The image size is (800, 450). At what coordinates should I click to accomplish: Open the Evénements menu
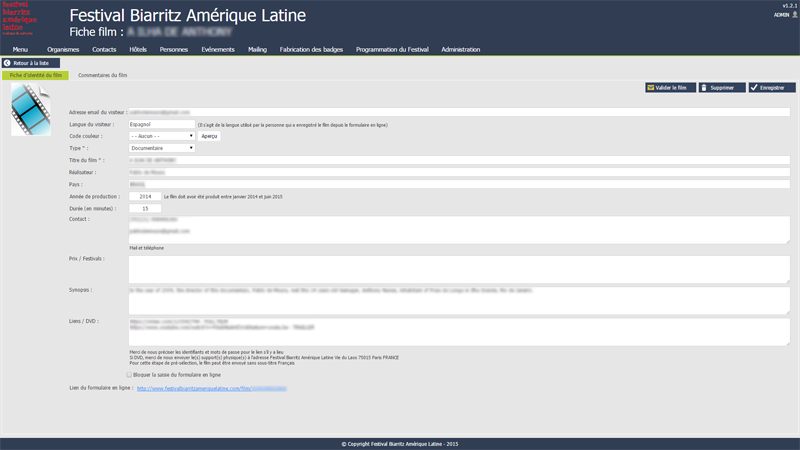pyautogui.click(x=217, y=49)
